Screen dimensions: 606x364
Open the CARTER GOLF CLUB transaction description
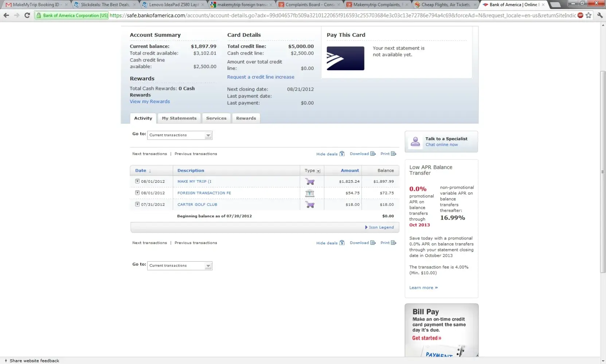click(x=197, y=205)
